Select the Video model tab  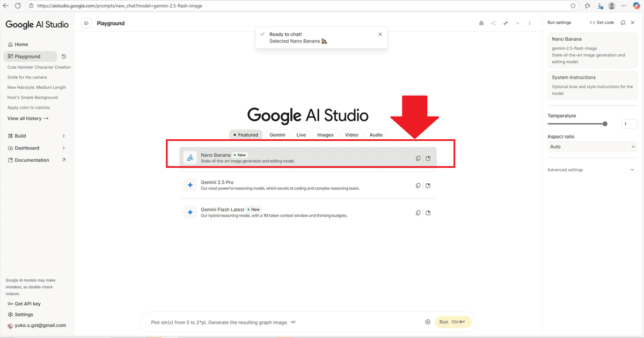click(x=352, y=135)
